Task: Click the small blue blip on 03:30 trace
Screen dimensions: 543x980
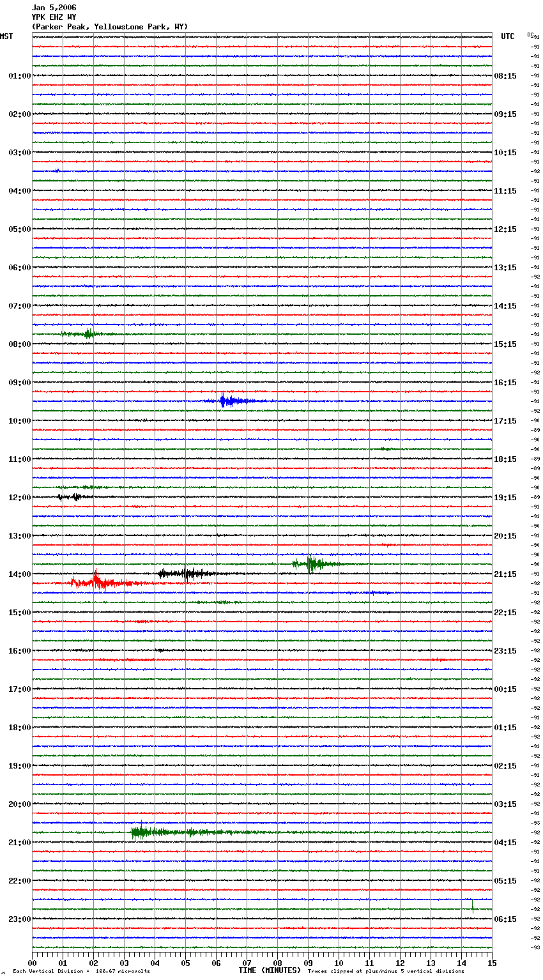Action: pos(57,171)
